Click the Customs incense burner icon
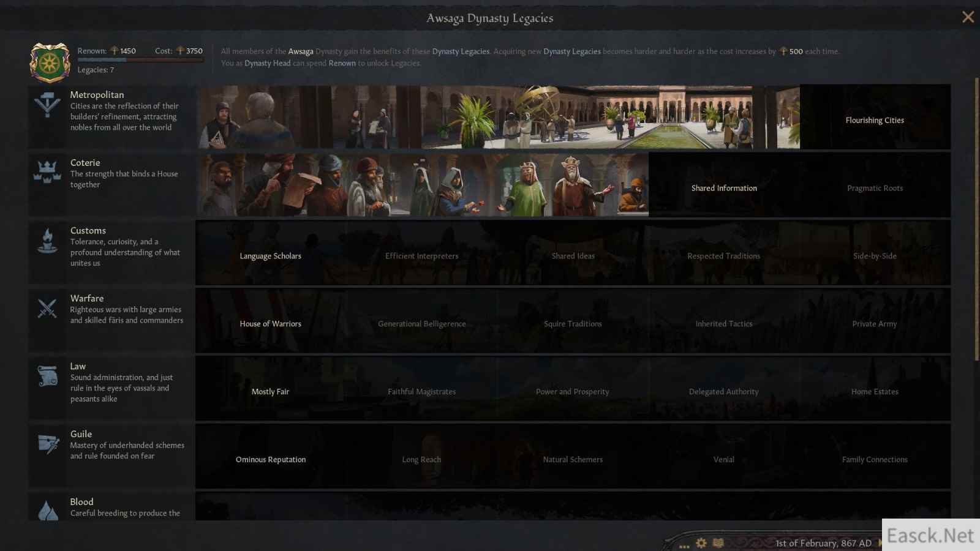This screenshot has height=551, width=980. (47, 241)
